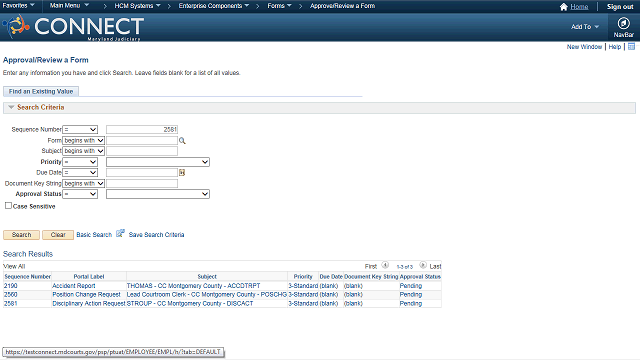Click the Home link

point(579,7)
